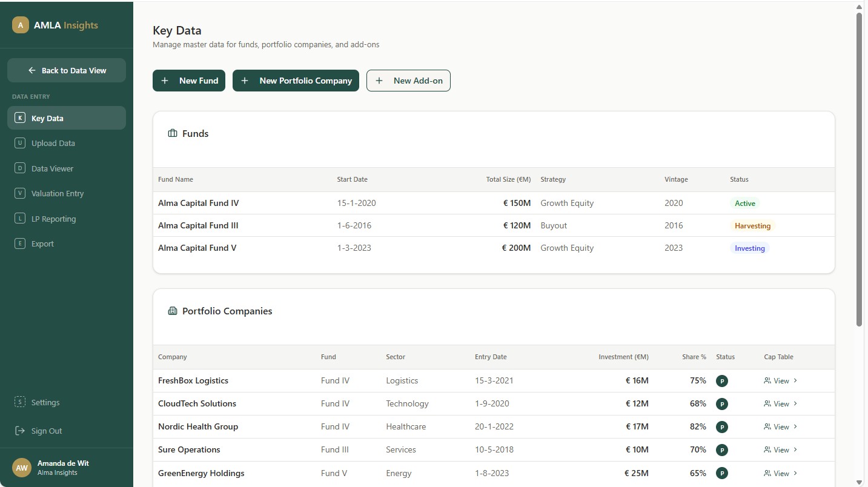The height and width of the screenshot is (487, 868).
Task: Click Back to Data View button
Action: click(67, 70)
